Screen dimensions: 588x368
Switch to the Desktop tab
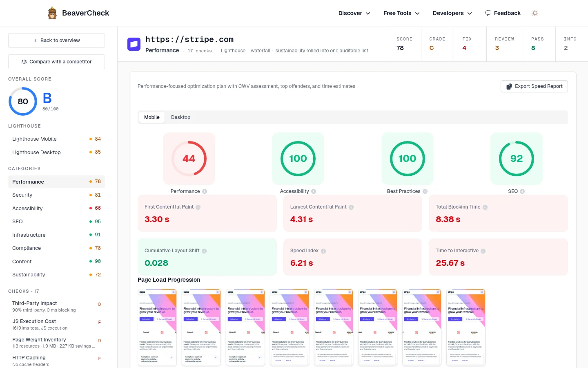[180, 117]
